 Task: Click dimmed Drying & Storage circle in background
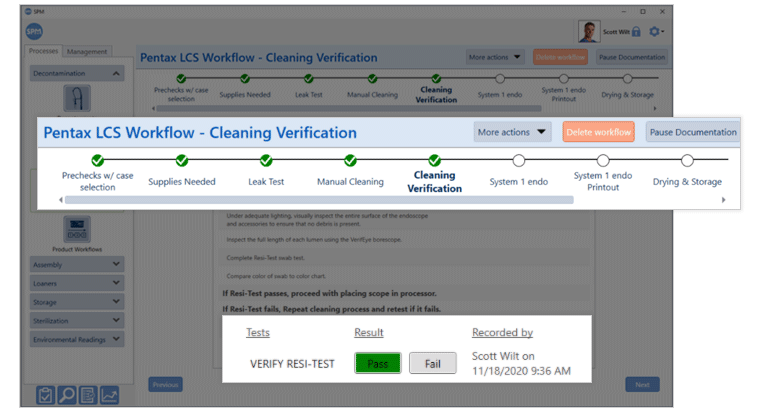[x=628, y=79]
